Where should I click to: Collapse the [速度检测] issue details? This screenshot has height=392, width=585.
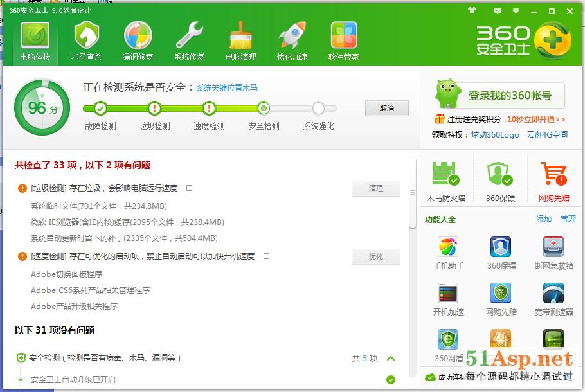click(x=266, y=256)
